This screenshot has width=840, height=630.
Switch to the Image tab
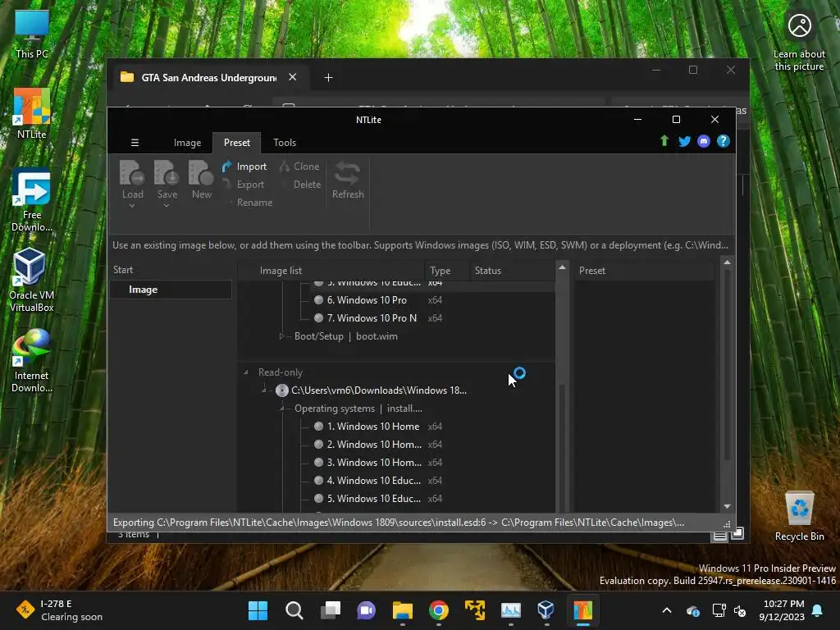click(x=188, y=143)
